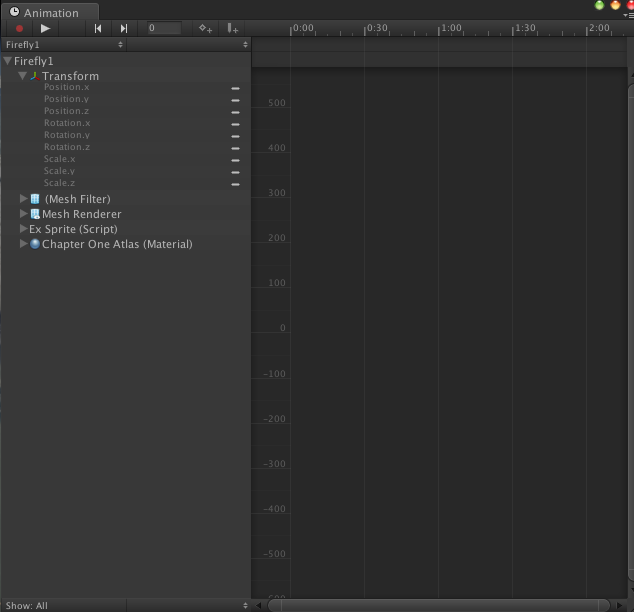
Task: Toggle the red record button
Action: pos(19,28)
